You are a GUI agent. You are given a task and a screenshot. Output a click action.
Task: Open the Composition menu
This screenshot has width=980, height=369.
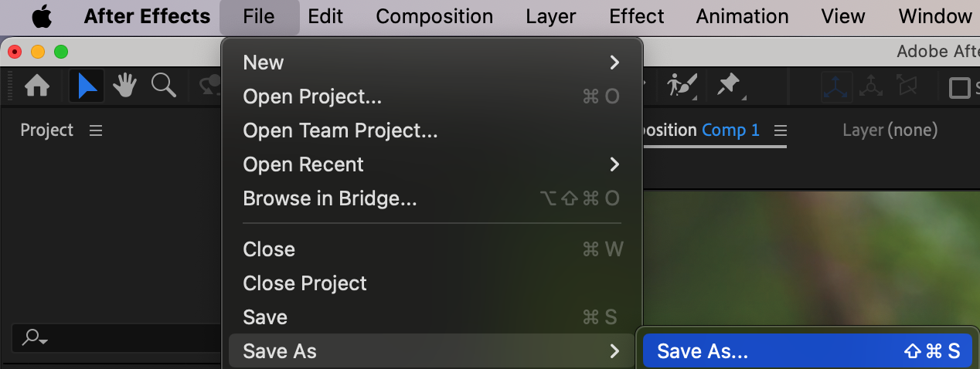pos(434,16)
